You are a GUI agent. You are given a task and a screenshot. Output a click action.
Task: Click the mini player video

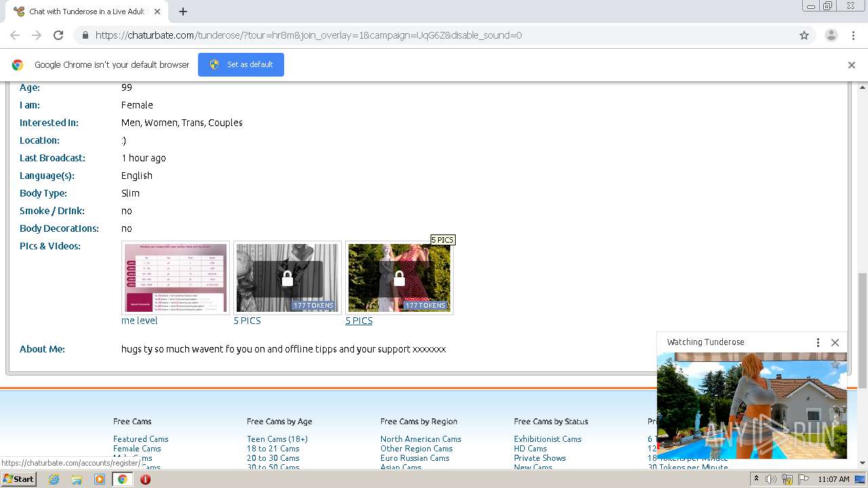(751, 405)
